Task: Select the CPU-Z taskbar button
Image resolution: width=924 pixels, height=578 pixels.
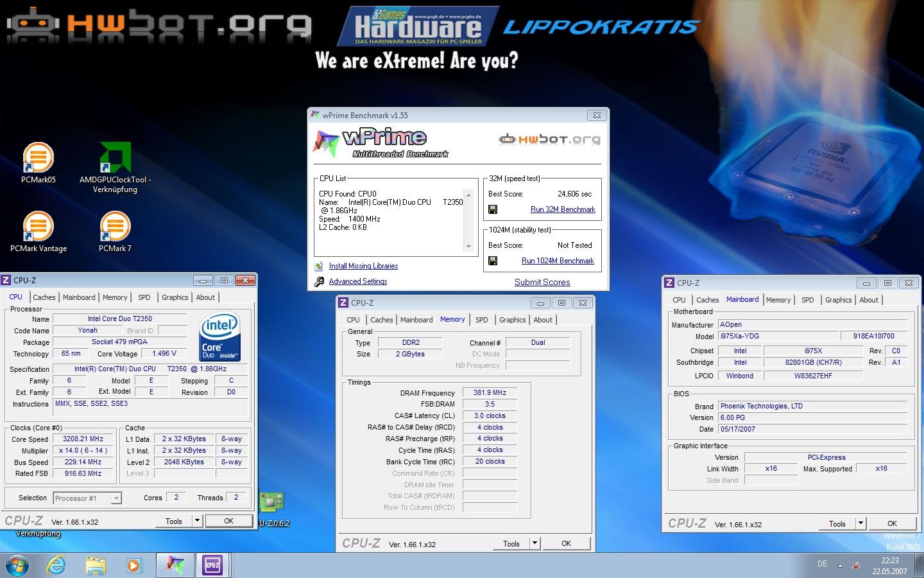Action: pos(212,565)
